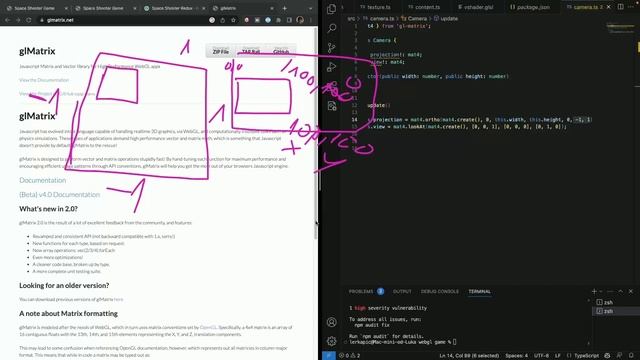Download the TAR Ball
This screenshot has height=360, width=640.
pyautogui.click(x=251, y=51)
